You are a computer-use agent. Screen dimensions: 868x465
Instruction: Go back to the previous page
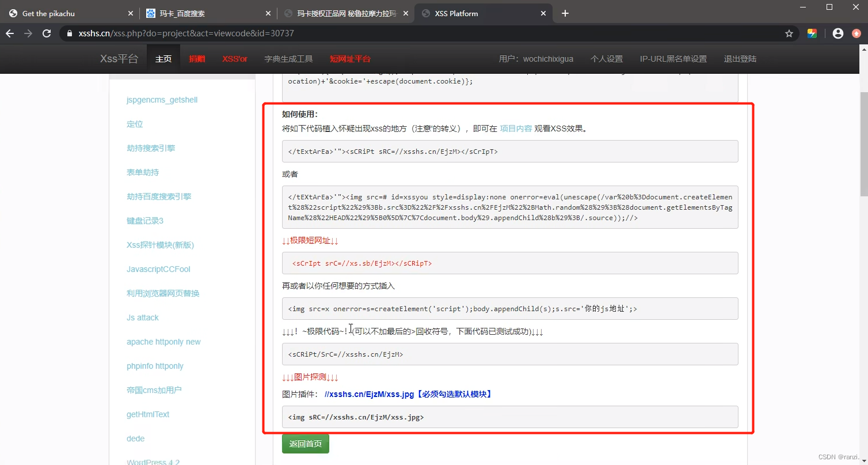tap(10, 33)
